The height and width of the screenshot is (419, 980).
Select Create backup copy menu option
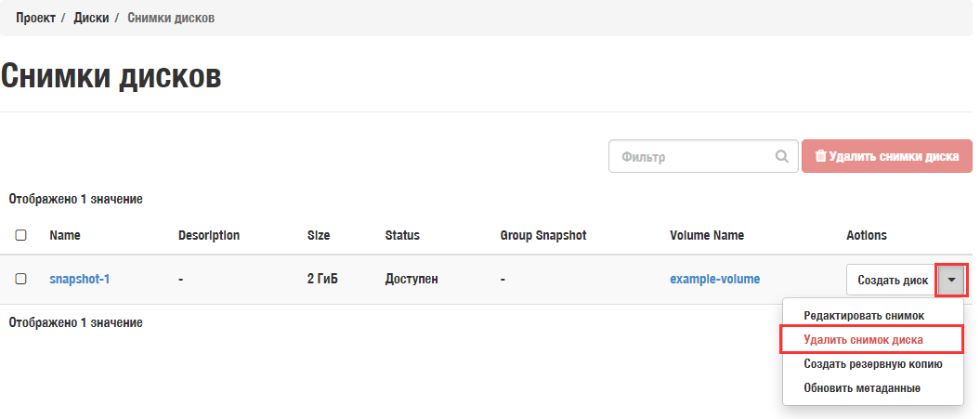[872, 364]
